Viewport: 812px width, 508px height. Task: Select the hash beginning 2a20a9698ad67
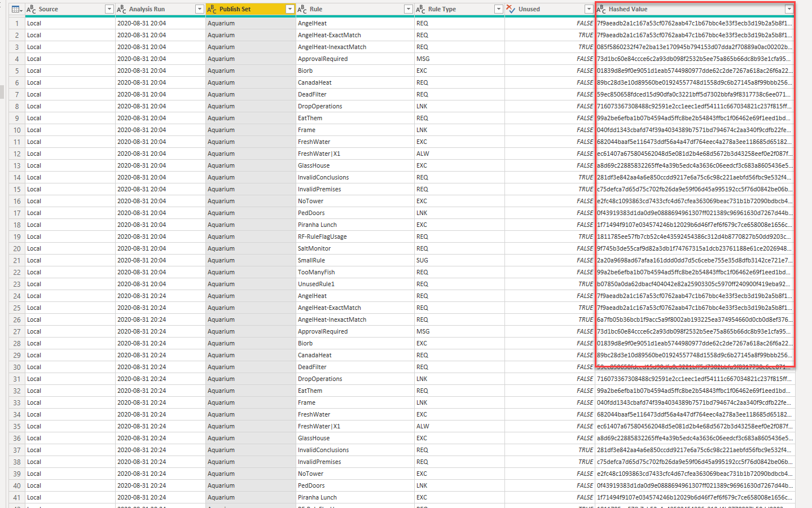695,260
